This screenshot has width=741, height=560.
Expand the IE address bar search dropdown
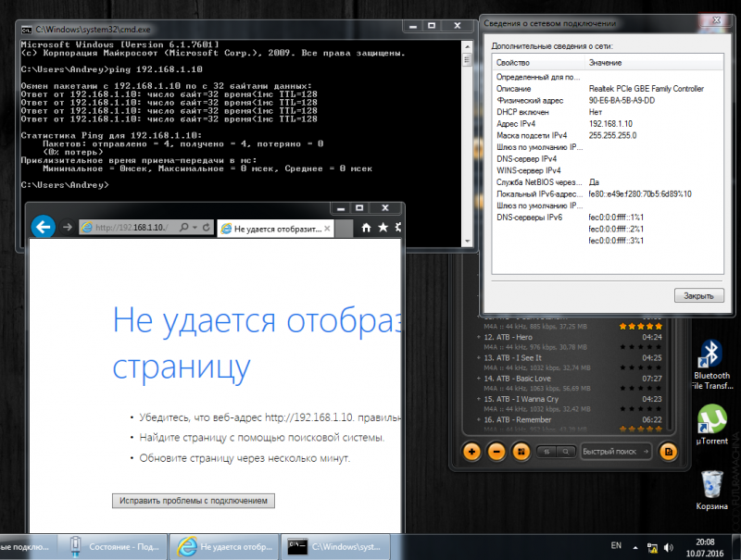(x=194, y=227)
